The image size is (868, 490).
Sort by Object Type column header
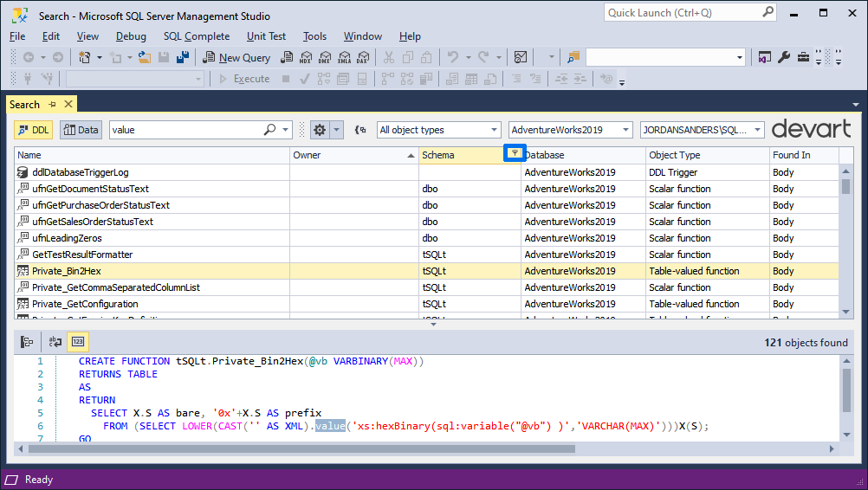(x=708, y=155)
